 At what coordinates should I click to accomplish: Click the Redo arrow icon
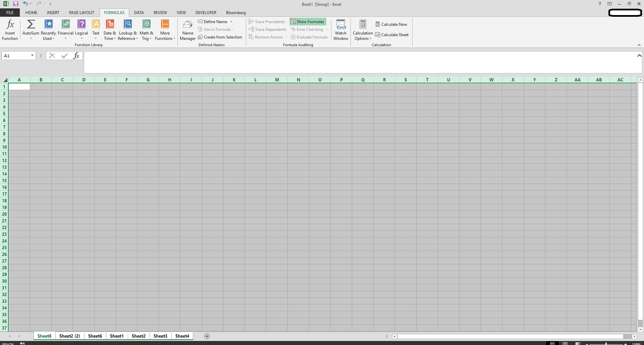tap(39, 4)
